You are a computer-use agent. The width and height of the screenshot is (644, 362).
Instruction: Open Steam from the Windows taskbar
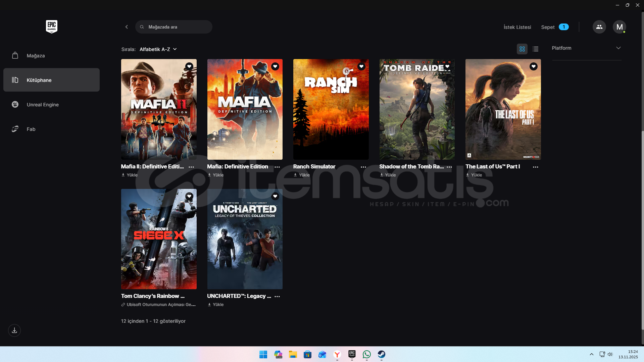tap(381, 354)
